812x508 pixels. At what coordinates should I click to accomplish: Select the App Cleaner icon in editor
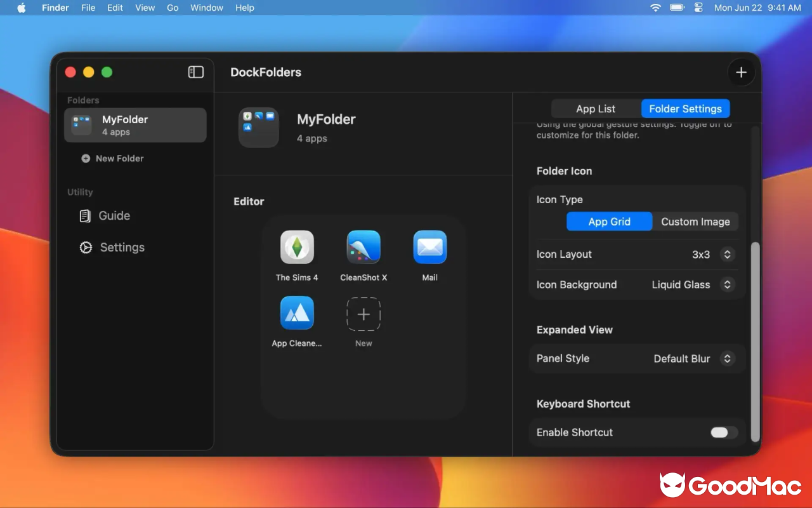point(297,313)
